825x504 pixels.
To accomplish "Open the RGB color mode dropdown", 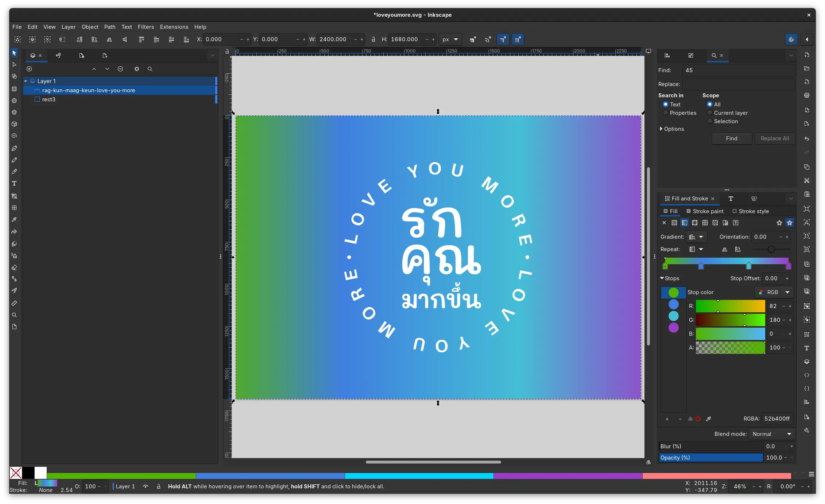I will pyautogui.click(x=774, y=292).
